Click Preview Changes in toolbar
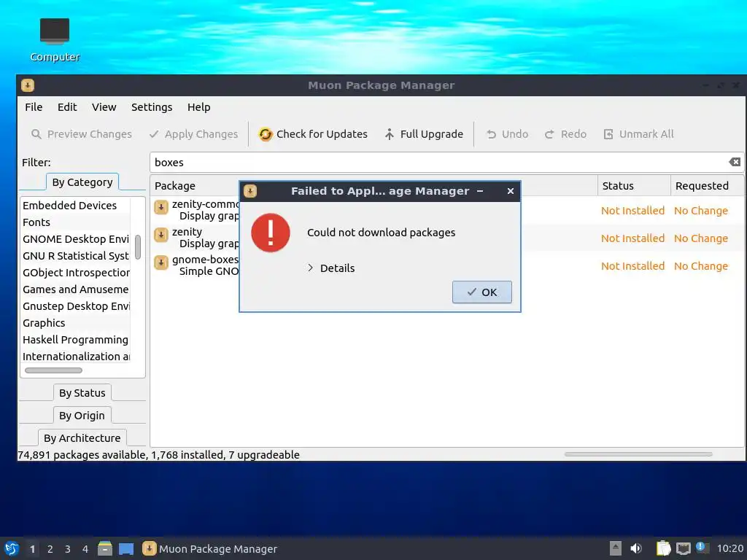Image resolution: width=747 pixels, height=560 pixels. pos(82,134)
